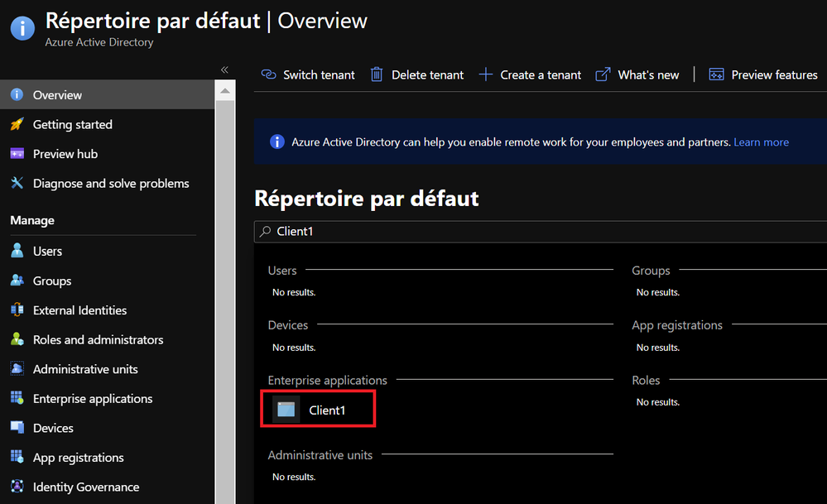Click the large info icon beside page title

pos(22,27)
